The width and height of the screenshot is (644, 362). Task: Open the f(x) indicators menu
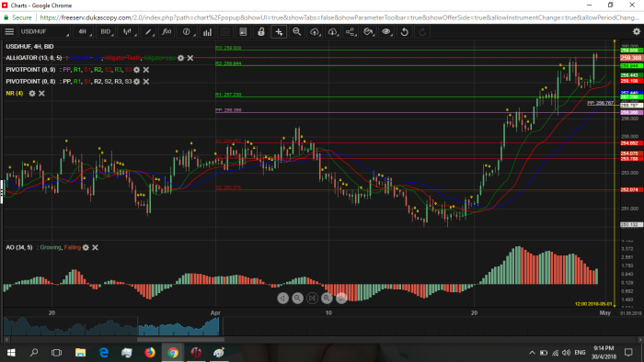[167, 31]
